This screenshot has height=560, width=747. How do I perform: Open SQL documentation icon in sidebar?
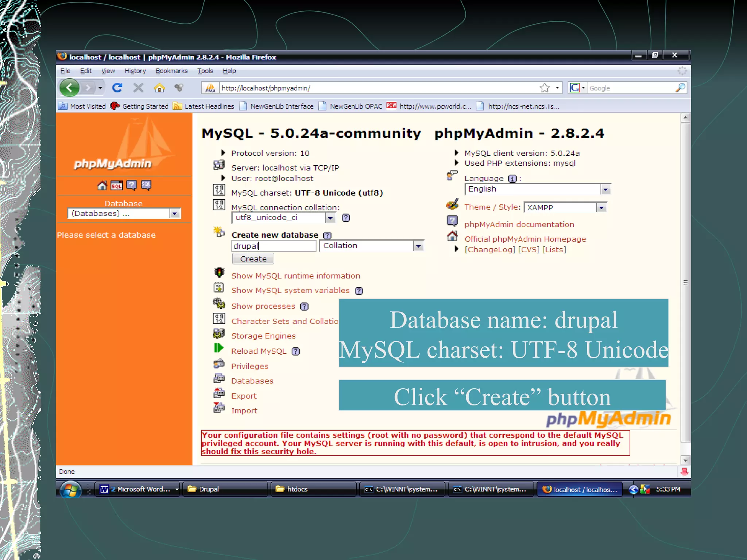pyautogui.click(x=146, y=186)
